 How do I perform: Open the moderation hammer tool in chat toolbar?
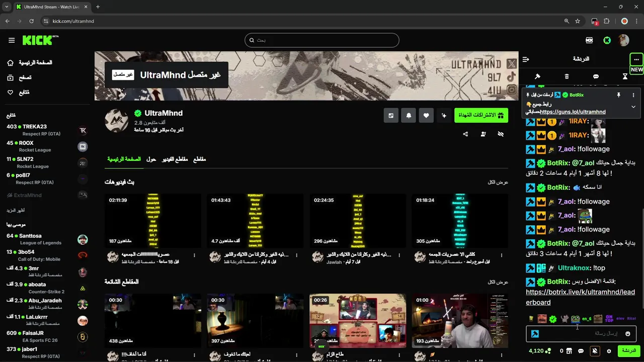tap(537, 76)
